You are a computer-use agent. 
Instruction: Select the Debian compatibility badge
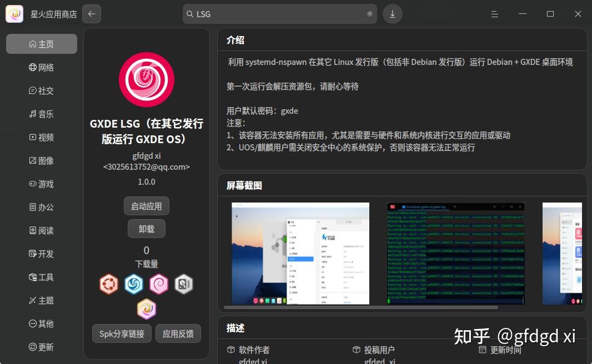coord(159,284)
